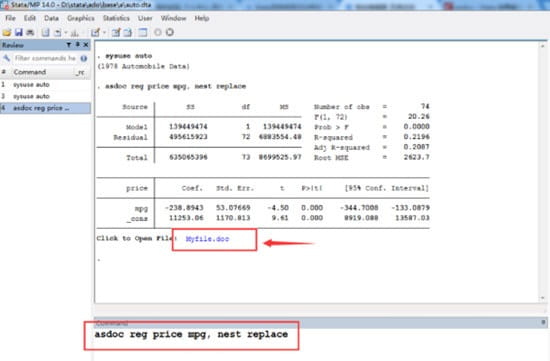550x361 pixels.
Task: Open the Graphics menu
Action: tap(81, 18)
